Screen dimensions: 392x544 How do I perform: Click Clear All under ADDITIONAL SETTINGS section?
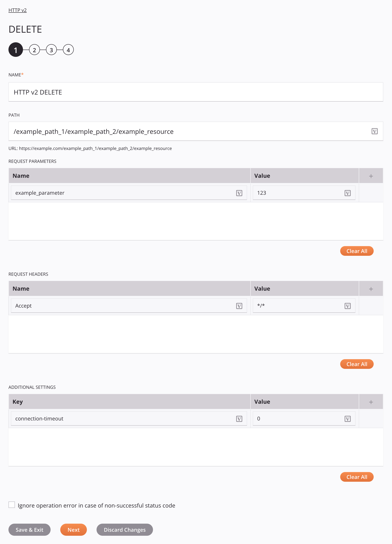[x=357, y=477]
